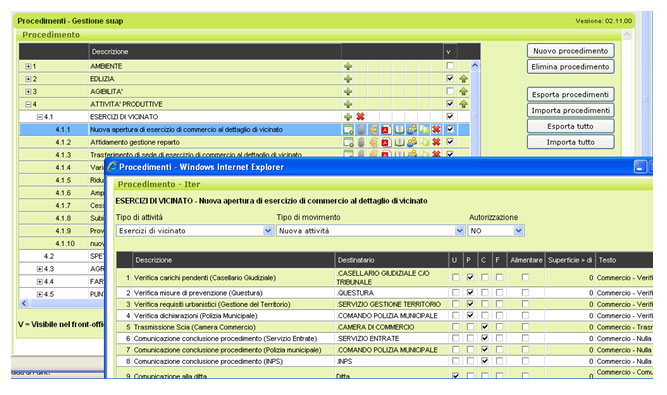Move EDILIZIA up with green arrow

[x=463, y=79]
